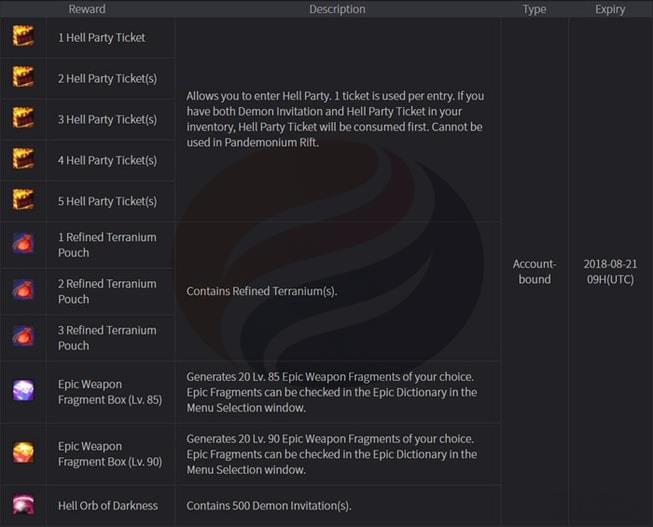Click the 1 Hell Party Ticket chest icon
The height and width of the screenshot is (527, 653).
23,37
